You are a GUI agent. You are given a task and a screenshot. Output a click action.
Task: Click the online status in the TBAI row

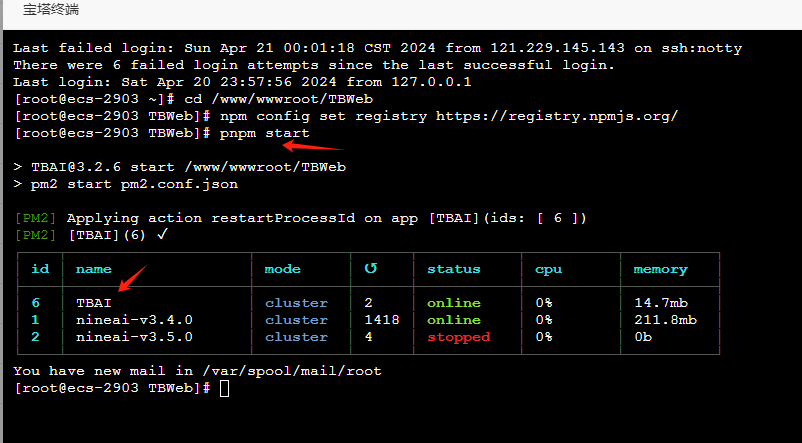click(x=453, y=303)
